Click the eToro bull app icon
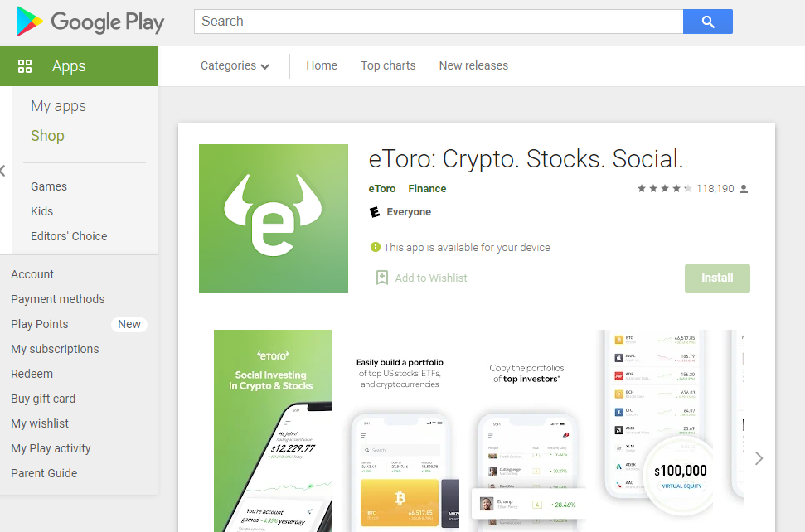 tap(273, 219)
